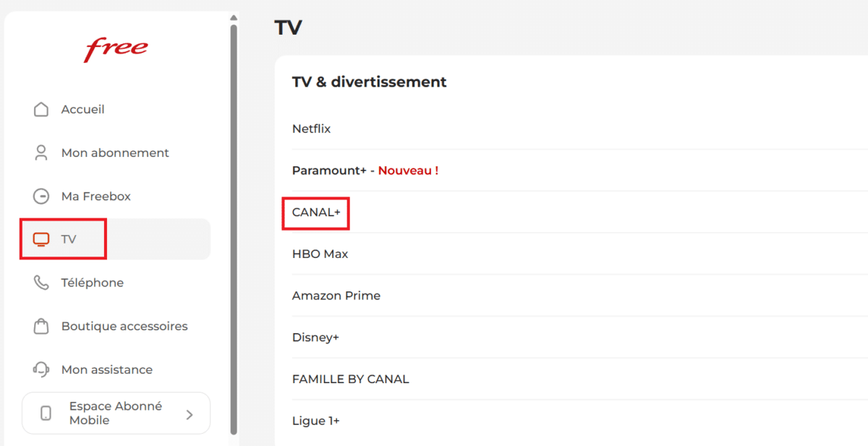
Task: Click the Boutique accessoires bag icon
Action: pyautogui.click(x=41, y=326)
